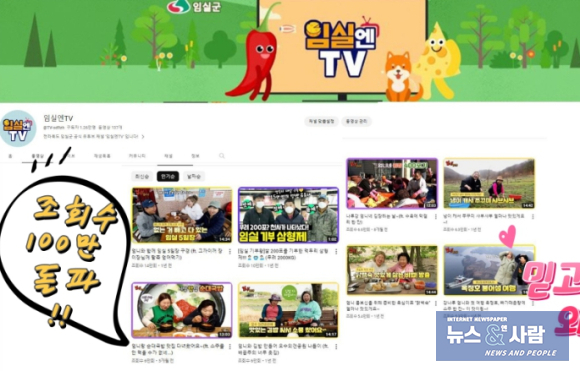Screen dimensions: 580x371
Task: Click the 채널 맞춤설정 button
Action: tap(321, 121)
